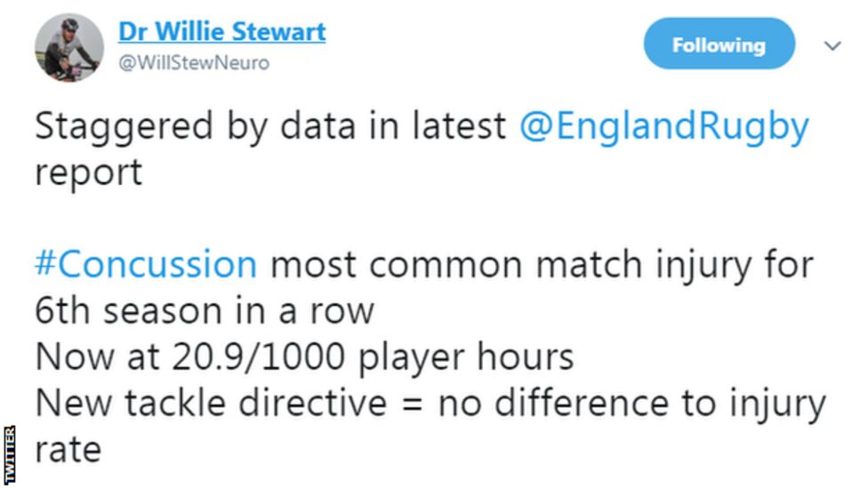The height and width of the screenshot is (488, 868).
Task: Click the Dr Willie Stewart name link
Action: pyautogui.click(x=221, y=33)
